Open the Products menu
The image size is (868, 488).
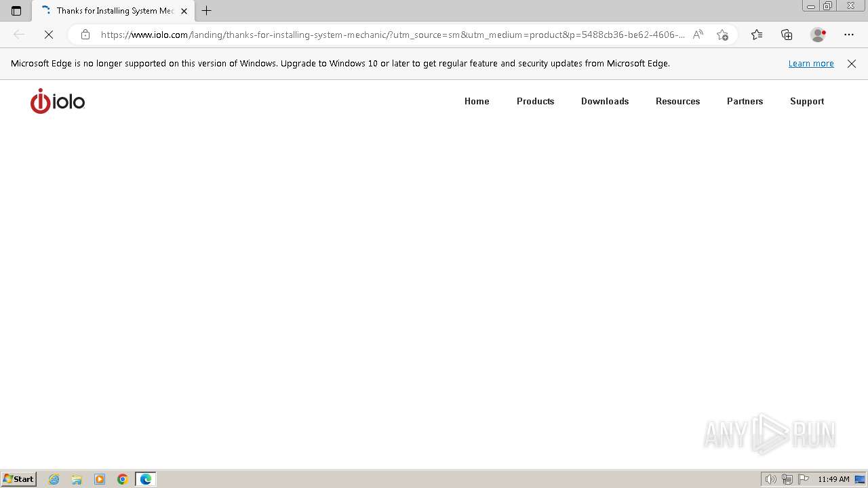pyautogui.click(x=536, y=101)
